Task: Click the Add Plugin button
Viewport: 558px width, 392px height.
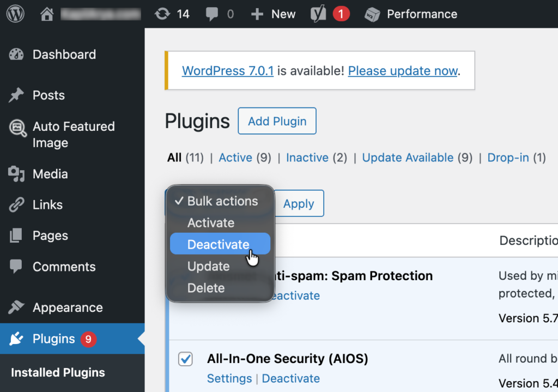Action: click(277, 121)
